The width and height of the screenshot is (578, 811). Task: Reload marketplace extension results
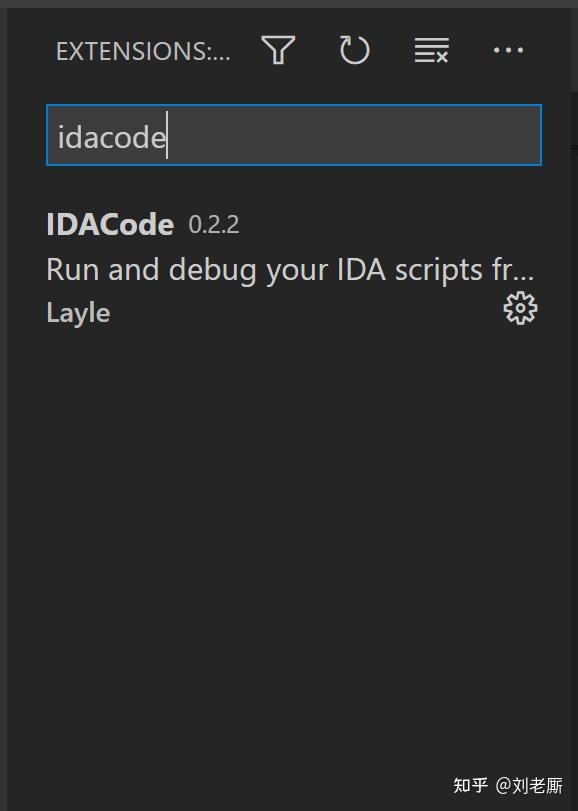coord(355,50)
